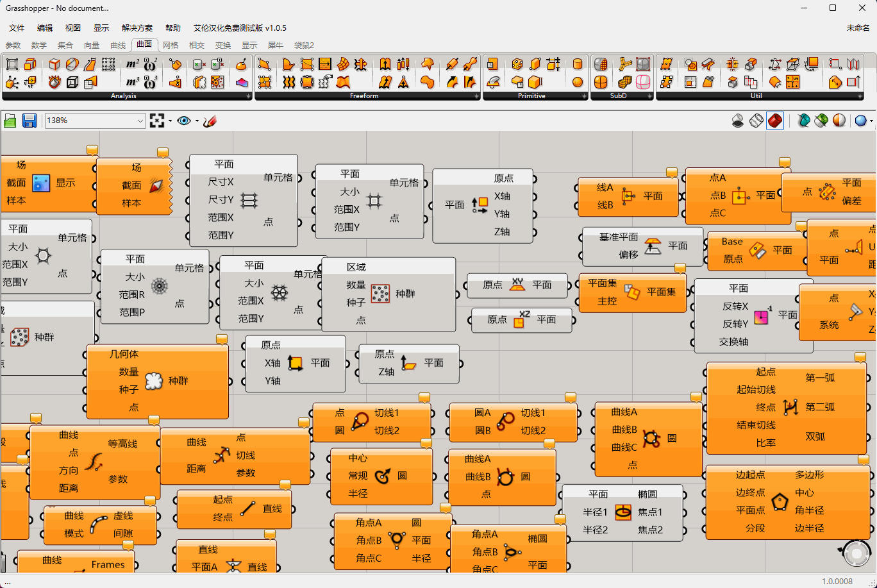Click the 平面集 主控 component body
877x588 pixels.
pos(632,292)
